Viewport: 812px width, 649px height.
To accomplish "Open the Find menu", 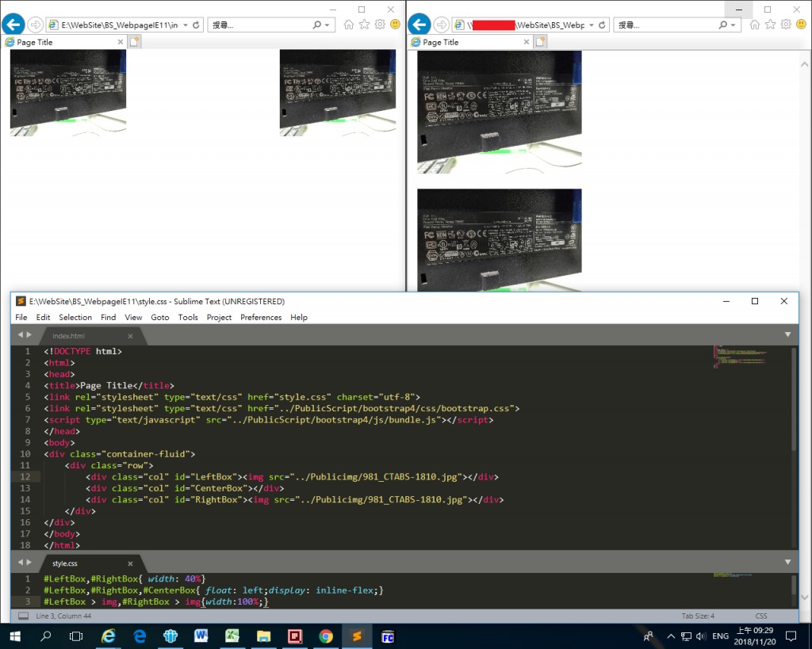I will [108, 317].
